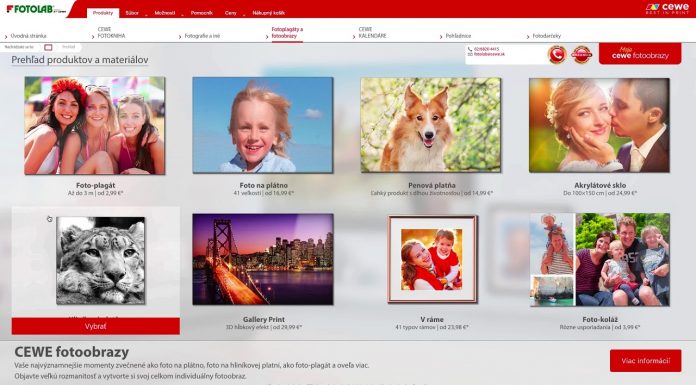Click the Penová platňa title text

431,186
